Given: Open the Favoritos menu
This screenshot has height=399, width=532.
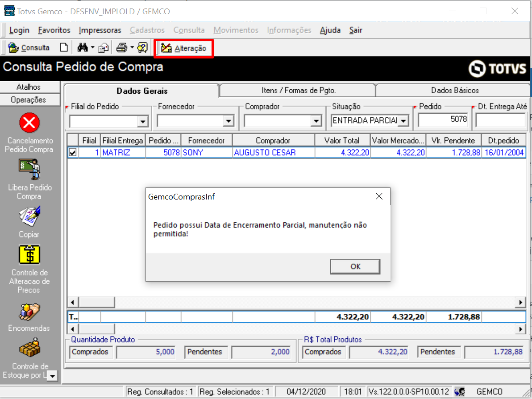Looking at the screenshot, I should 54,30.
